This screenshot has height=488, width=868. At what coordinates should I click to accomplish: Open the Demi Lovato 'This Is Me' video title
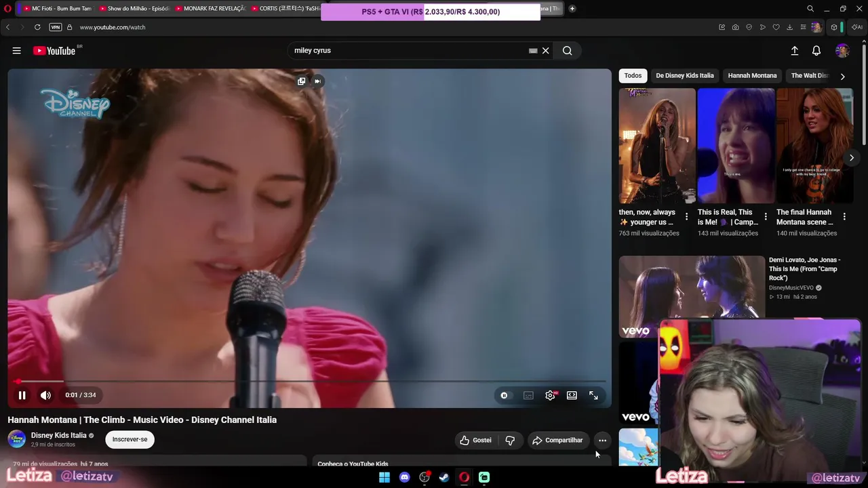[x=806, y=269]
